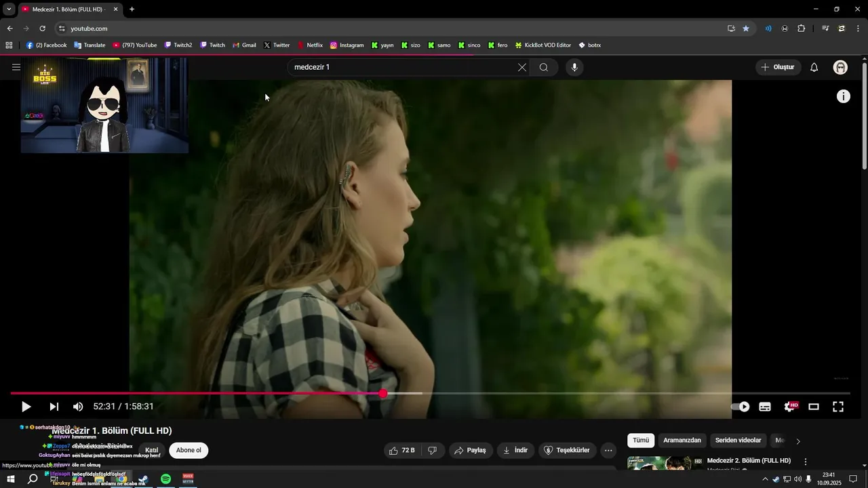868x488 pixels.
Task: Install app icon in address bar
Action: tap(731, 28)
